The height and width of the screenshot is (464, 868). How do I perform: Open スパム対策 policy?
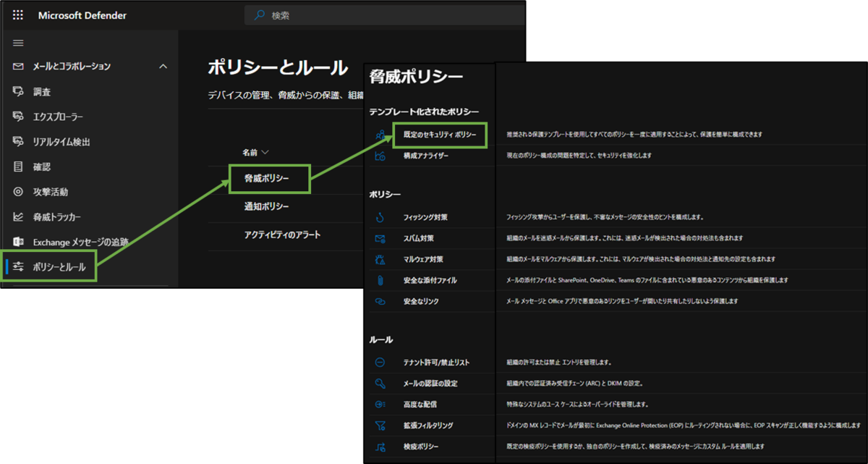(x=419, y=238)
